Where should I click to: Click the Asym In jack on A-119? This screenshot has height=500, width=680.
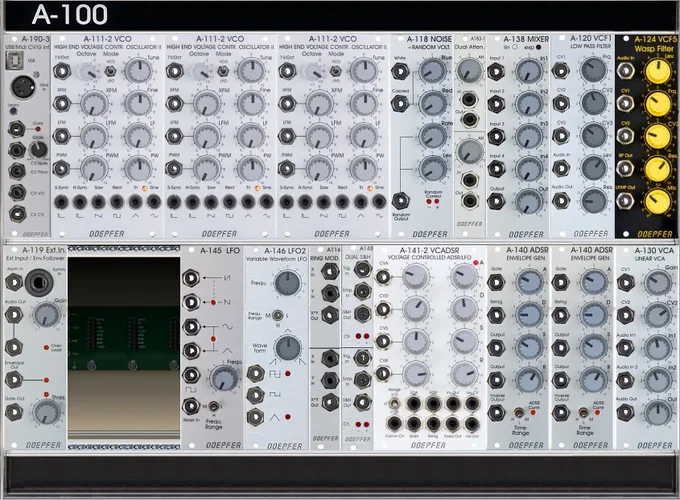click(x=13, y=282)
